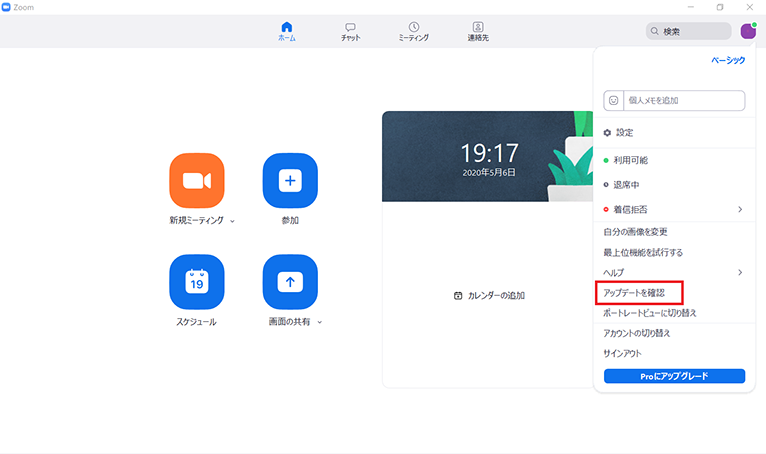The width and height of the screenshot is (766, 454).
Task: Open the Contacts (連絡先) tab
Action: coord(478,31)
